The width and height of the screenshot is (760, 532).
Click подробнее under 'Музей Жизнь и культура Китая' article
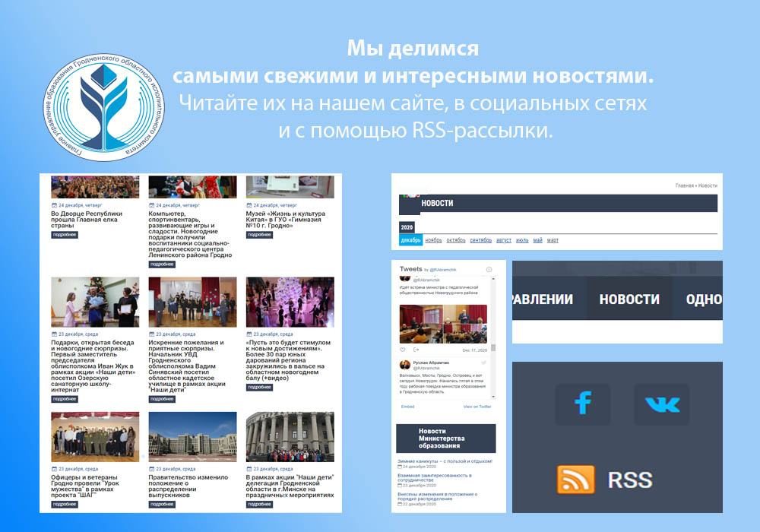point(259,235)
